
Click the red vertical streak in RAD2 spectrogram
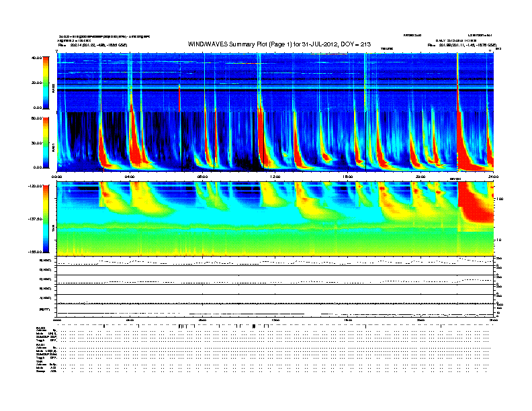click(x=179, y=98)
